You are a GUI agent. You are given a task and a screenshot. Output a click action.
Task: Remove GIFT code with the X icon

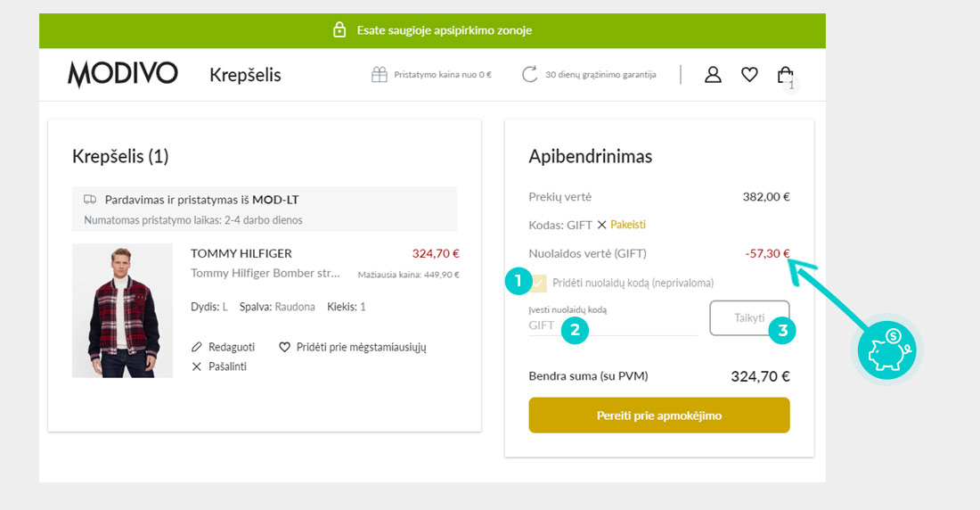coord(601,225)
